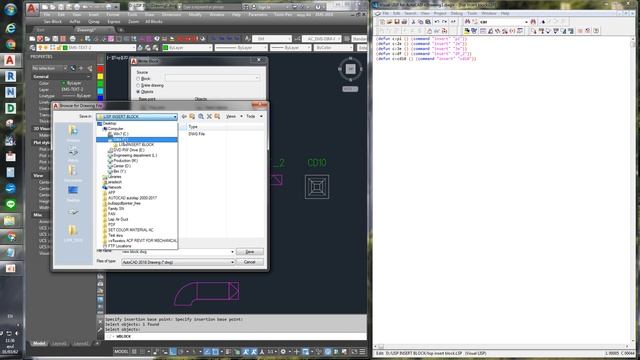Image resolution: width=640 pixels, height=360 pixels.
Task: Click the AutoCAD command line input
Action: tap(237, 337)
